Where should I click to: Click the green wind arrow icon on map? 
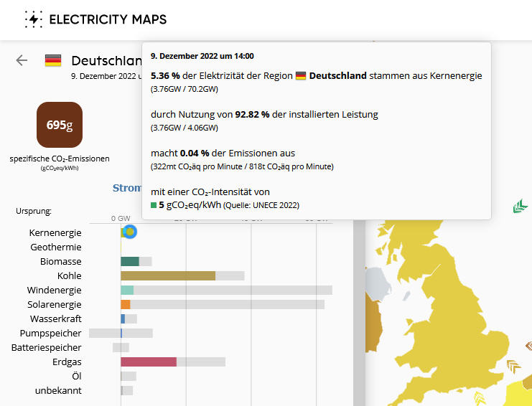pos(520,206)
